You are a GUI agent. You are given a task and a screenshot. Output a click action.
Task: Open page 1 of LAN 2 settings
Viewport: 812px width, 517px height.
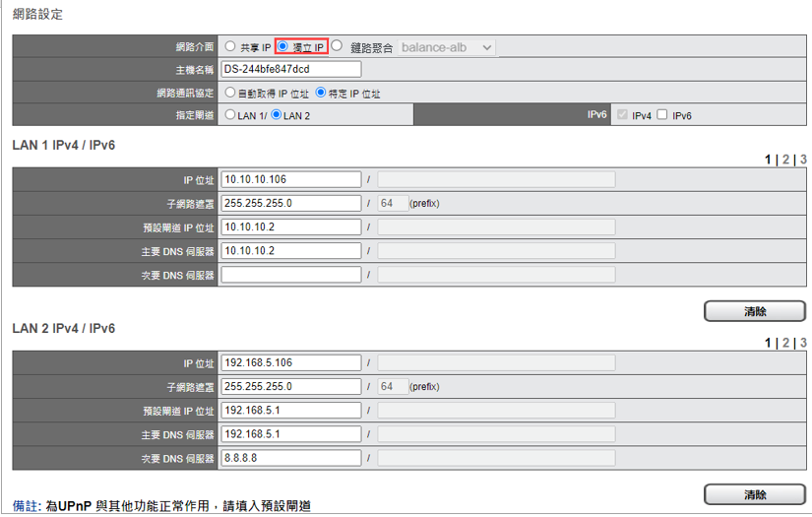point(768,343)
